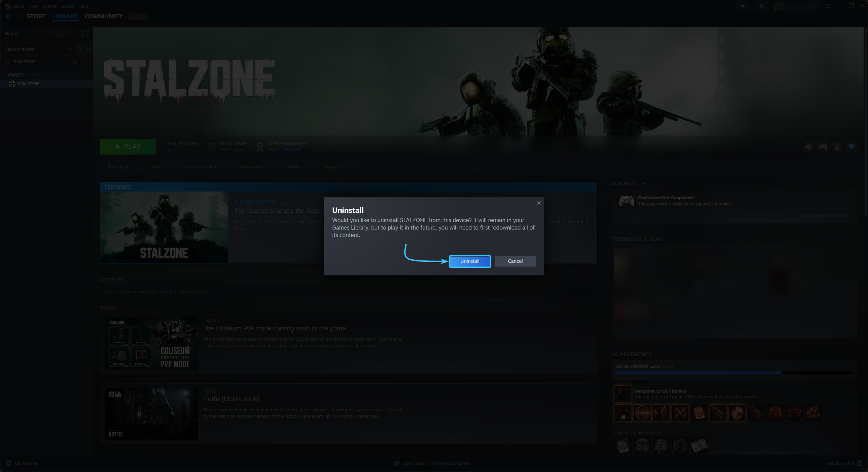Screen dimensions: 868x472
Task: Open the View menu
Action: tap(33, 6)
